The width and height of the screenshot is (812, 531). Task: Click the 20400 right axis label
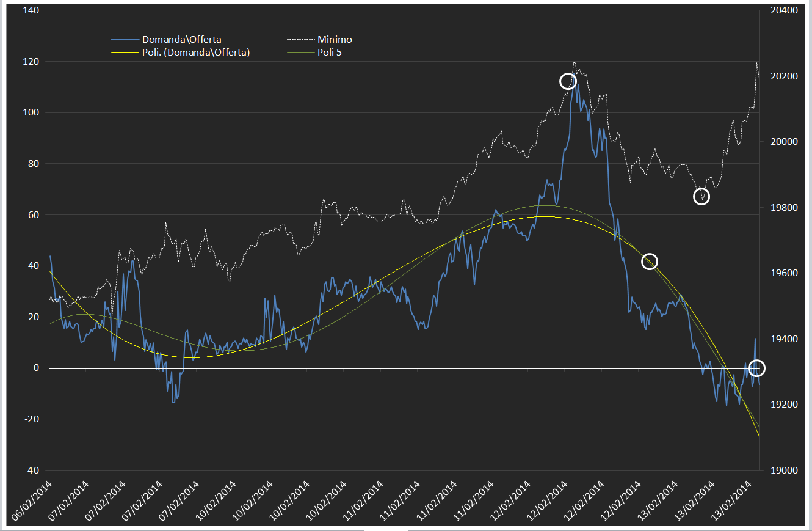[x=784, y=10]
